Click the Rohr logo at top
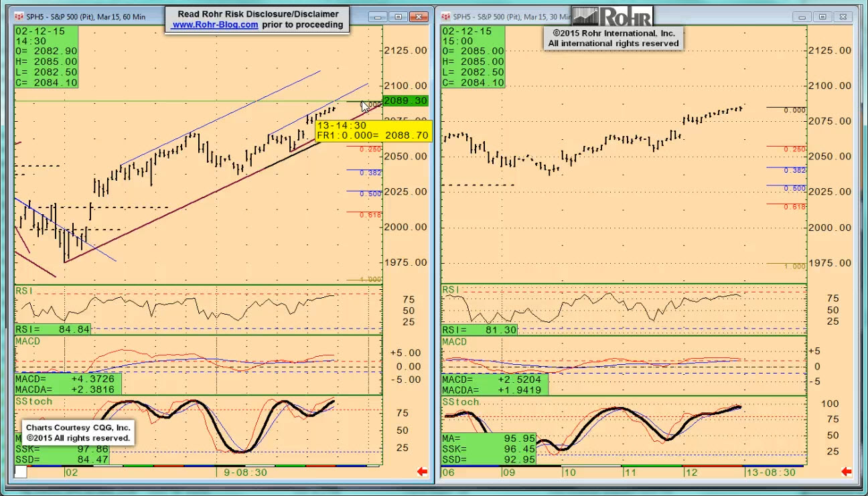This screenshot has height=496, width=868. [x=611, y=16]
